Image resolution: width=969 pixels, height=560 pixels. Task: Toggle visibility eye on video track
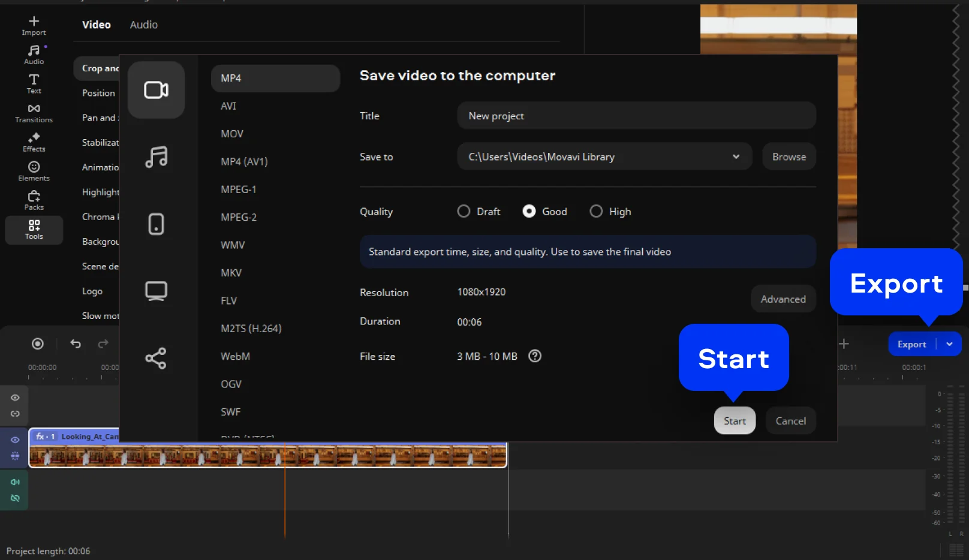(x=15, y=440)
